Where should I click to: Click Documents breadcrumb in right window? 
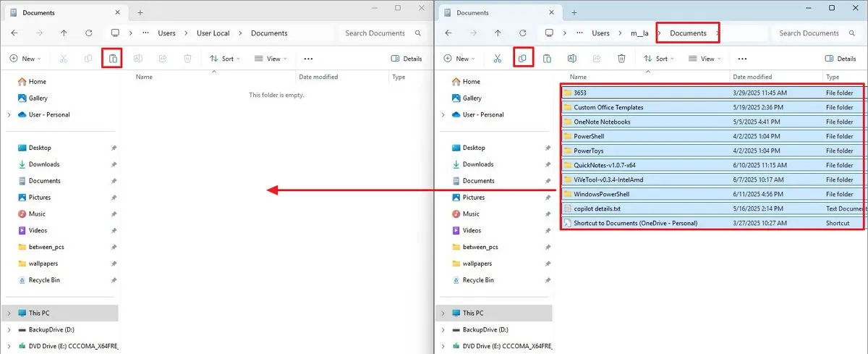pyautogui.click(x=688, y=33)
